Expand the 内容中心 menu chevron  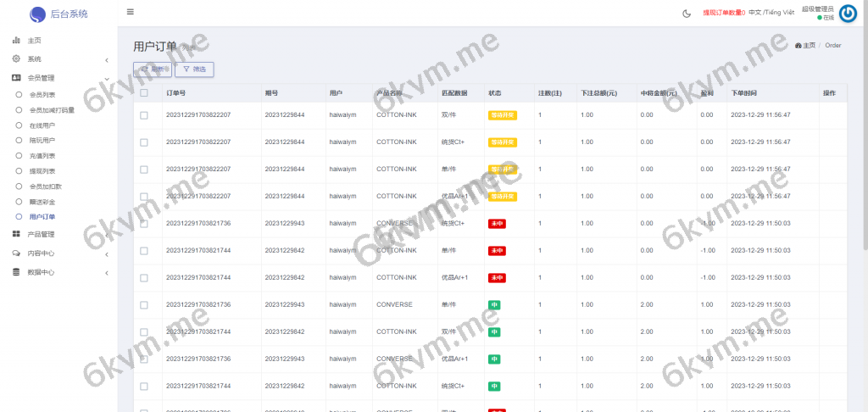coord(106,253)
